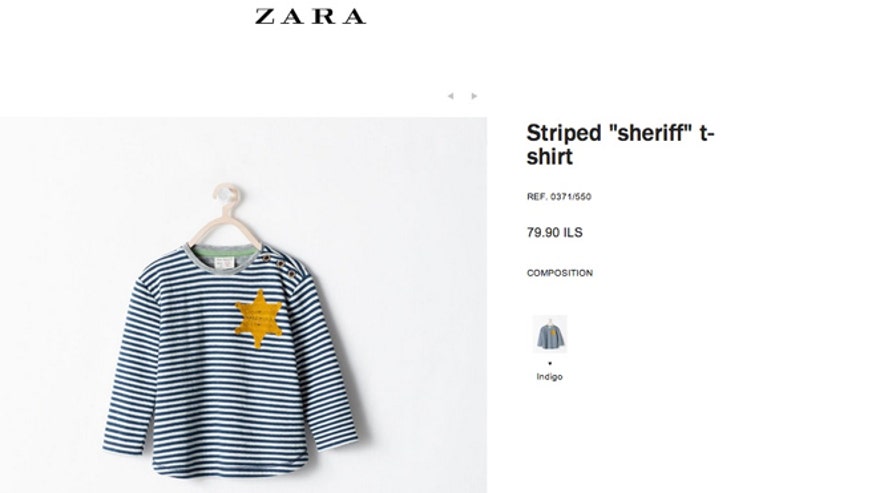Open the COMPOSITION details link
The width and height of the screenshot is (876, 493).
[x=559, y=273]
